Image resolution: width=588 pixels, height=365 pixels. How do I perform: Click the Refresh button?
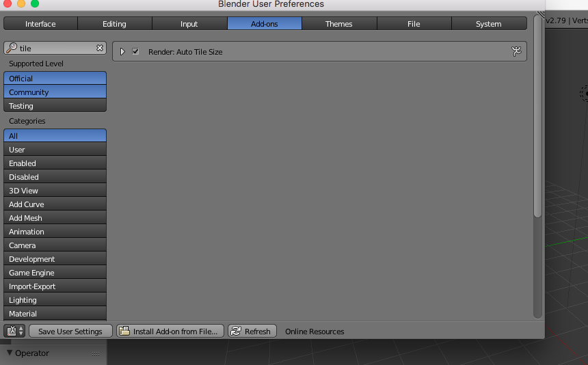[x=252, y=332]
